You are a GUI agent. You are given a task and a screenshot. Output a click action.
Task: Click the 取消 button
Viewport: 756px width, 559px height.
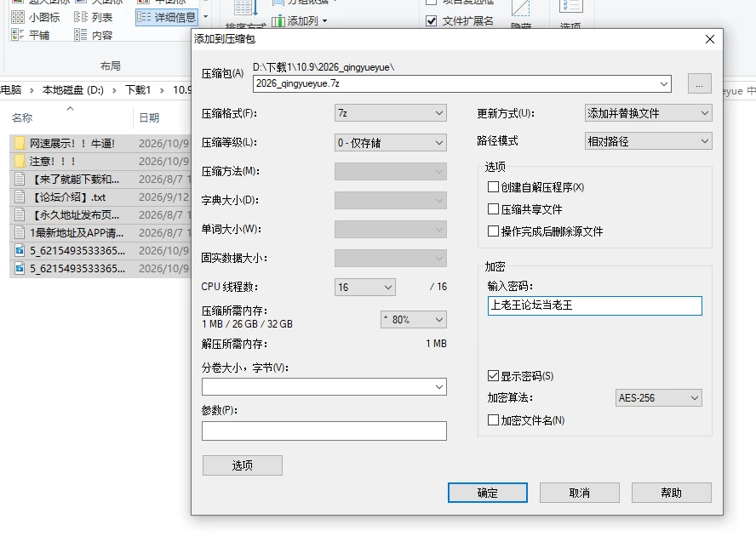pyautogui.click(x=580, y=493)
